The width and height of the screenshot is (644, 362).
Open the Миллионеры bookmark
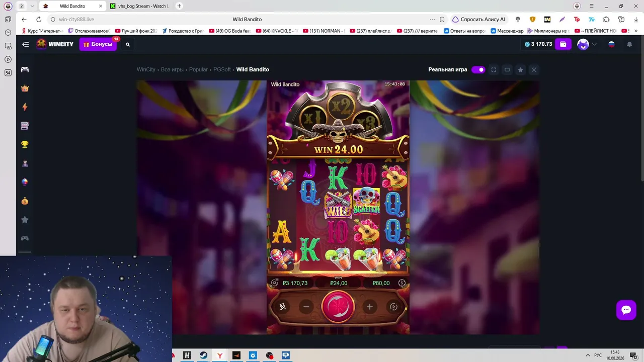point(548,31)
